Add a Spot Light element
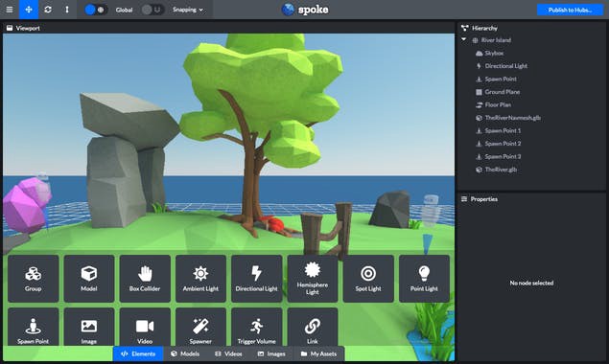609x364 pixels. (368, 279)
